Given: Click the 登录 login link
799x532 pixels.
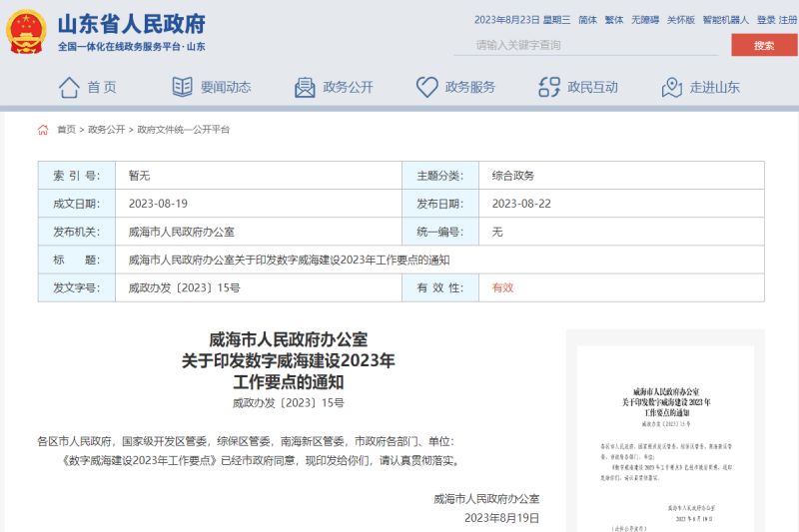Looking at the screenshot, I should 765,19.
